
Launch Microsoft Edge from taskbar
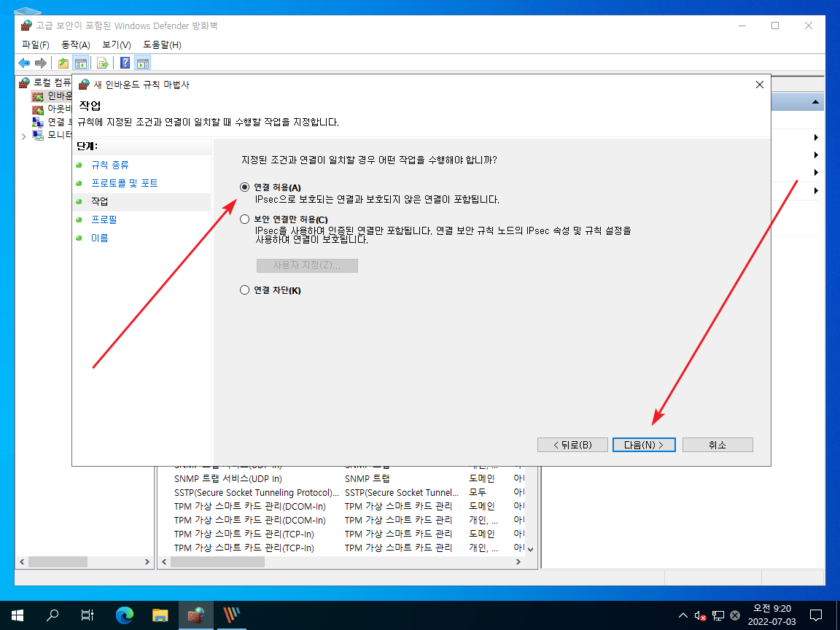[x=124, y=615]
